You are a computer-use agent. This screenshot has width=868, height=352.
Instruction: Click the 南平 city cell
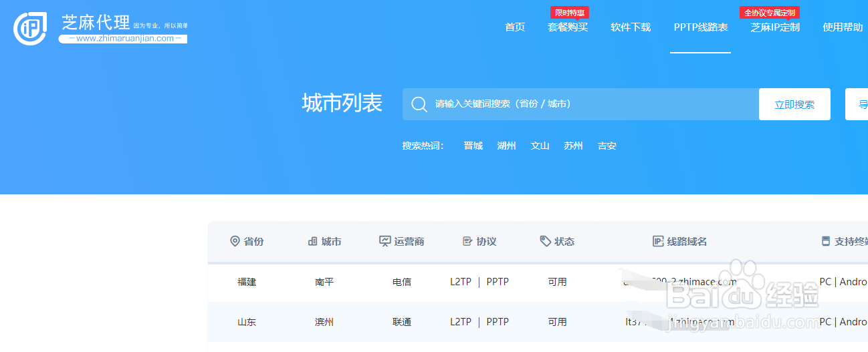(x=324, y=282)
